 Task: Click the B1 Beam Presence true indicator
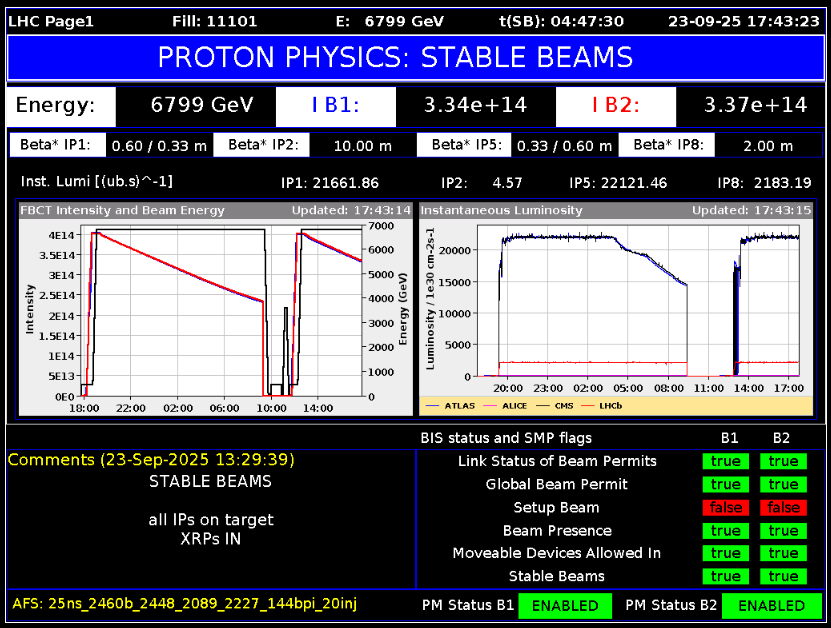tap(726, 530)
